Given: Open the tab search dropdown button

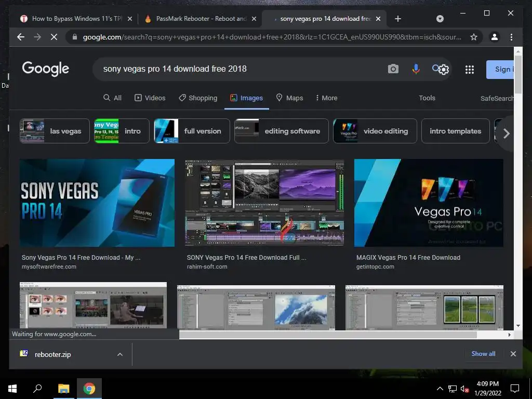Looking at the screenshot, I should pos(440,19).
